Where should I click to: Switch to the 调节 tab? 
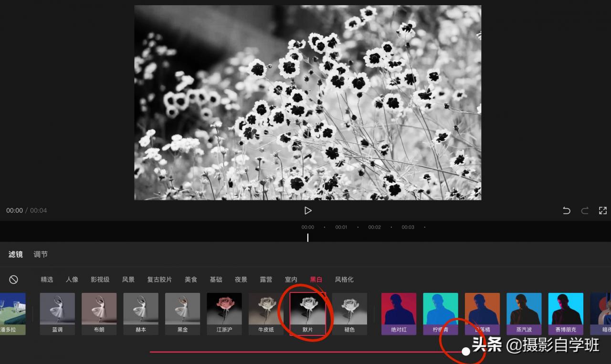(x=41, y=254)
